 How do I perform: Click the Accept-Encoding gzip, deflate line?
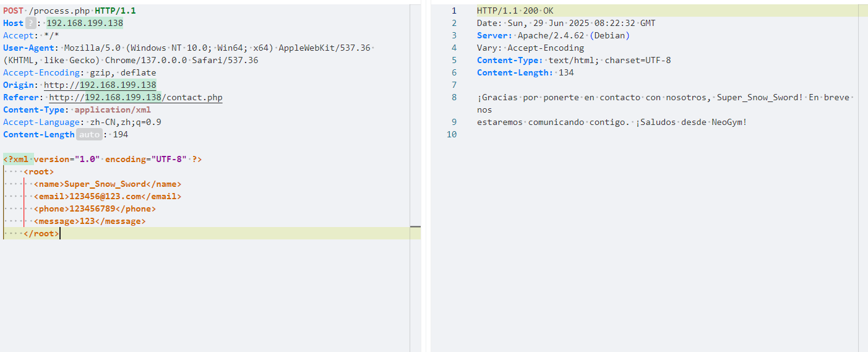(80, 73)
